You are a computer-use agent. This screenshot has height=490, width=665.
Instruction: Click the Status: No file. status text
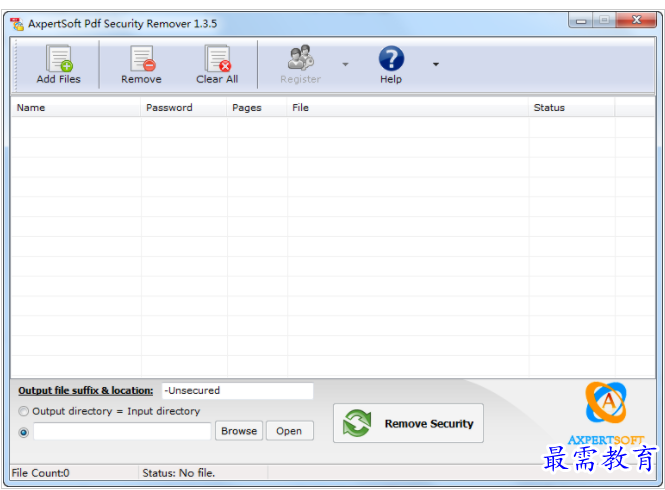click(179, 473)
